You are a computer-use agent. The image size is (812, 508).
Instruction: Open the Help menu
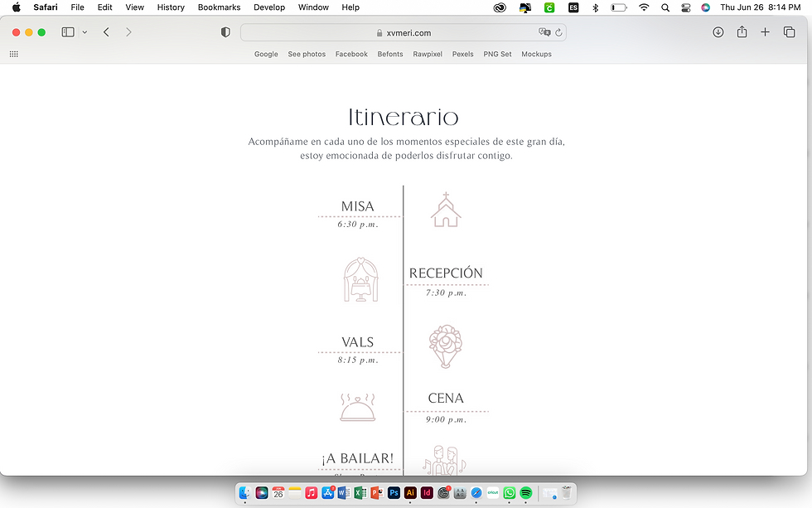pyautogui.click(x=350, y=7)
